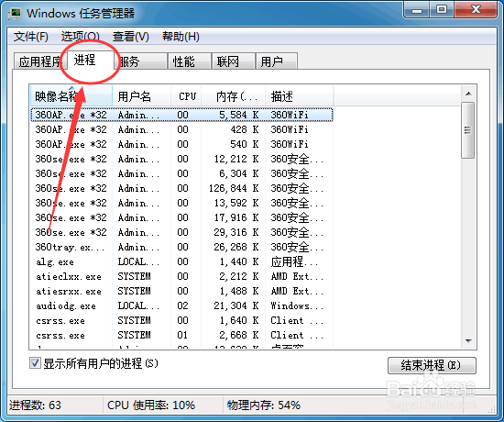Select the csrss.exe row using 2,668 K

[181, 336]
